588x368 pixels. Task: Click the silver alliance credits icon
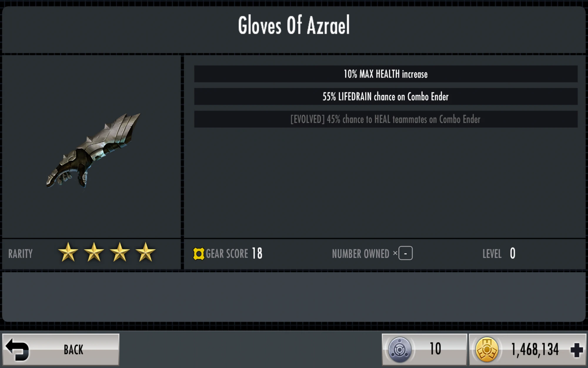(400, 350)
